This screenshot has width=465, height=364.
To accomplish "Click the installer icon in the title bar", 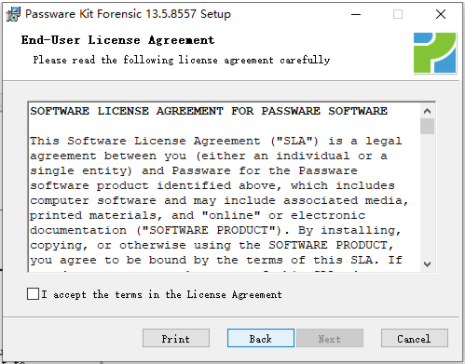I will click(13, 15).
